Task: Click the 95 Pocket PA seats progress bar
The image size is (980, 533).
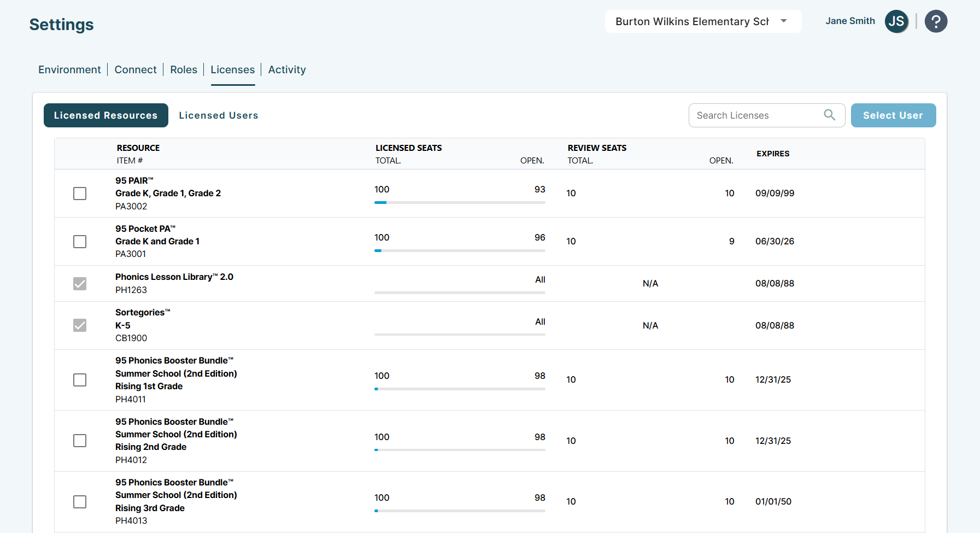Action: (x=460, y=250)
